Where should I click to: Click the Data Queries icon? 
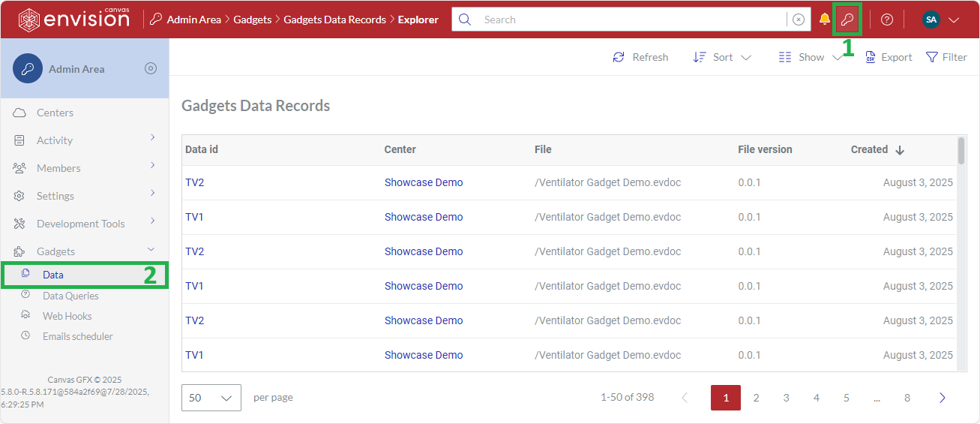click(x=25, y=295)
